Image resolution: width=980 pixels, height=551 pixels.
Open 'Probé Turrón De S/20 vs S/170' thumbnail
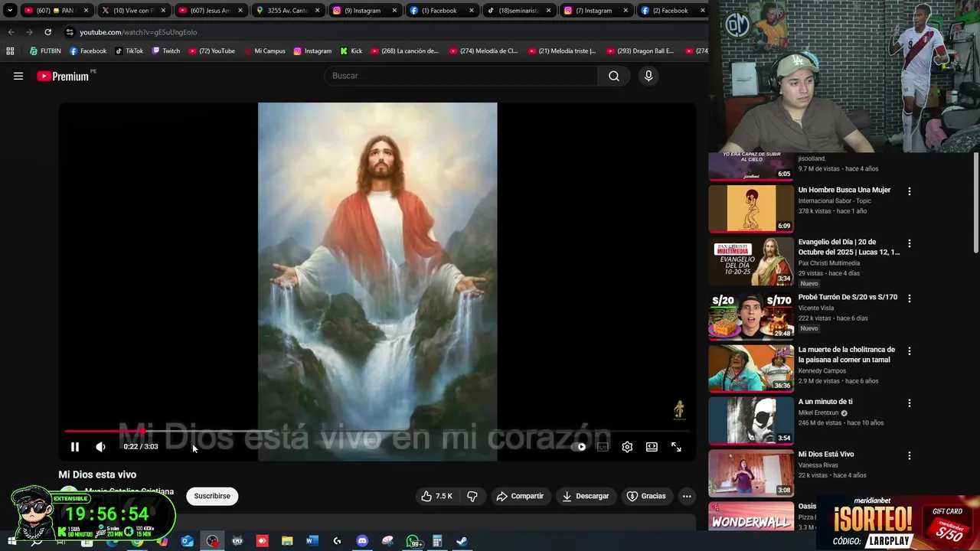pyautogui.click(x=751, y=315)
